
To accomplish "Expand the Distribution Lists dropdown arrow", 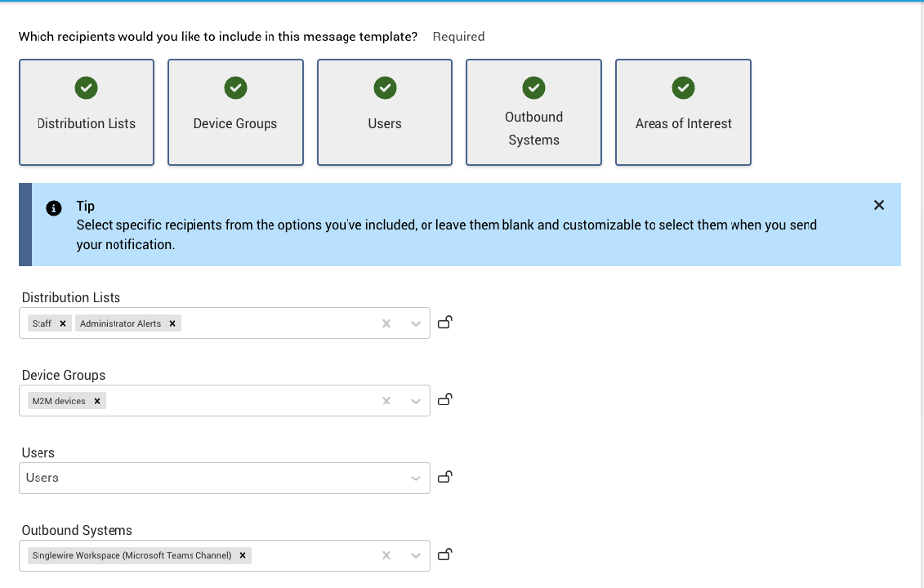I will click(x=416, y=324).
